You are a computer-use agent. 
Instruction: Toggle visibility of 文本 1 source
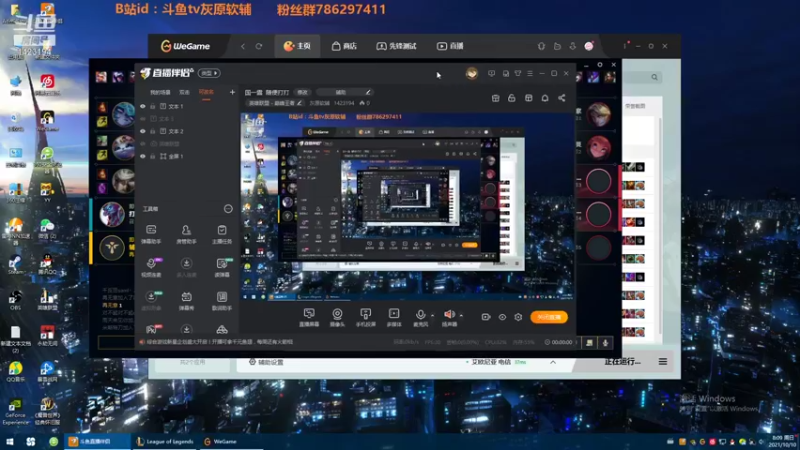(x=143, y=106)
